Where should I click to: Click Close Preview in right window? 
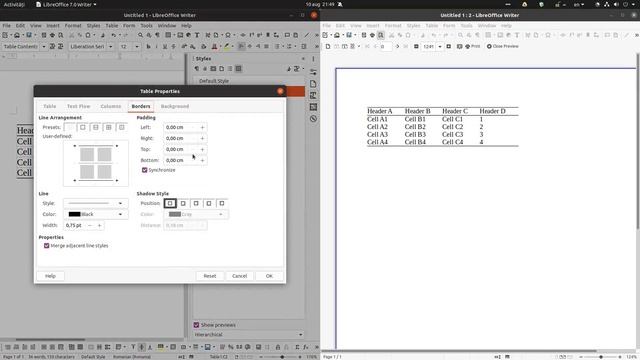(502, 47)
